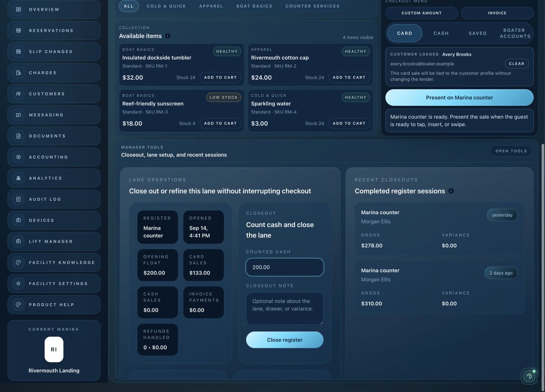Click avery.brooks@boater.example email text
This screenshot has width=545, height=392.
pyautogui.click(x=422, y=64)
